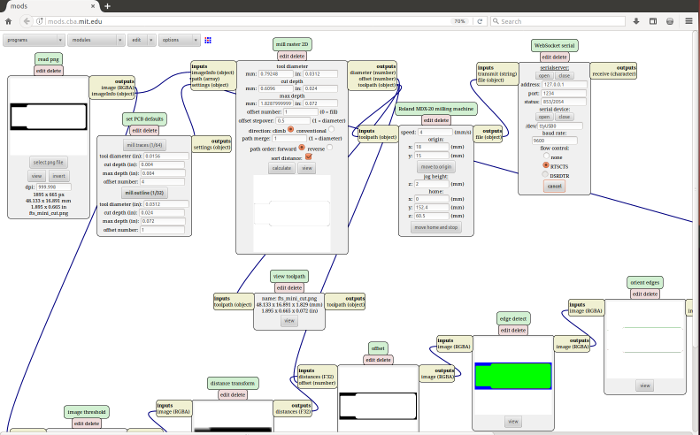The height and width of the screenshot is (435, 700).
Task: Click the speed input in Roland module
Action: point(435,132)
